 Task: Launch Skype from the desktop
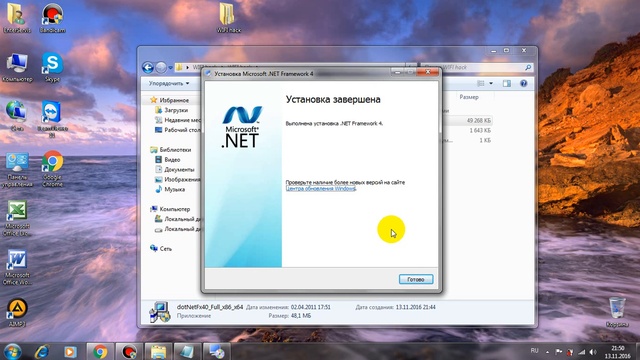click(x=52, y=67)
